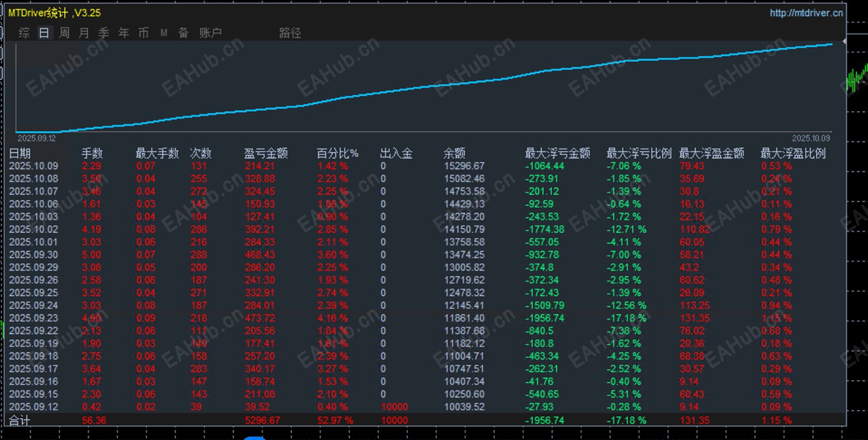
Task: Open the 路径 path tab
Action: pyautogui.click(x=290, y=33)
